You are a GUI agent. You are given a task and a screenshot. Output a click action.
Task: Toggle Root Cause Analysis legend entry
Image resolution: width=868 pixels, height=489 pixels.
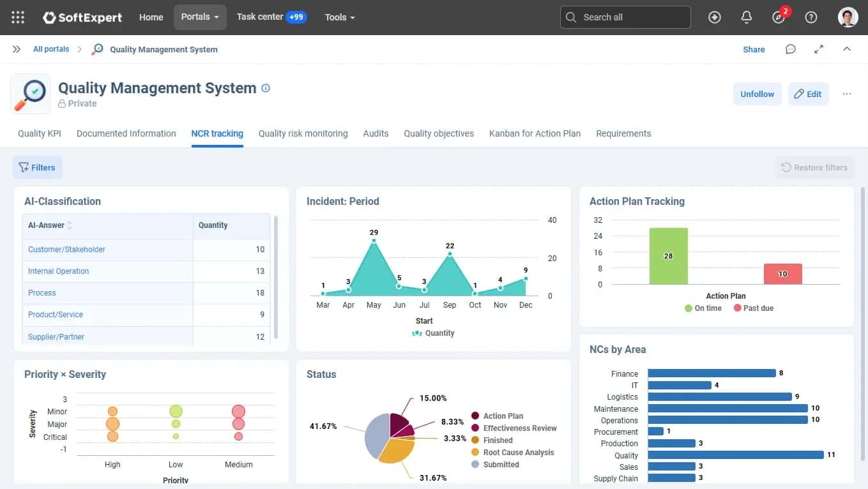512,453
